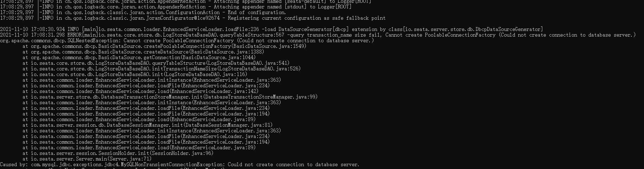Click the initTransactionNameSize stack frame
The image size is (644, 169).
tap(162, 69)
